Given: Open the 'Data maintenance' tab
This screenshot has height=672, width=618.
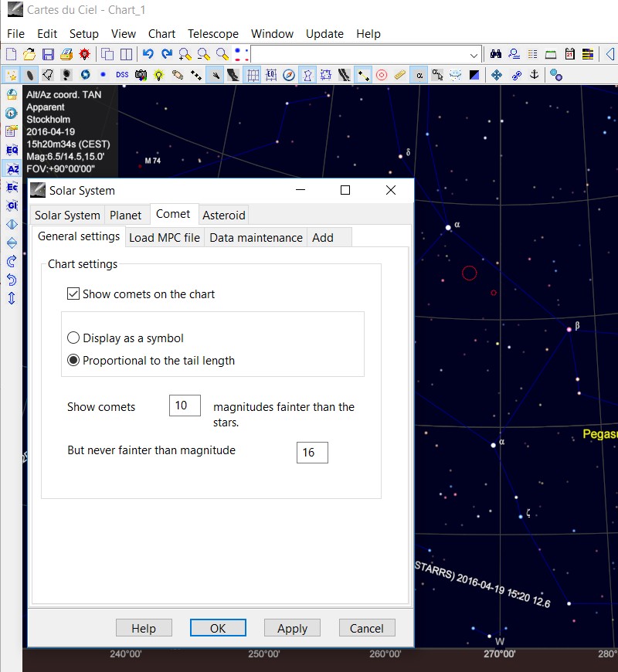Looking at the screenshot, I should (x=256, y=238).
